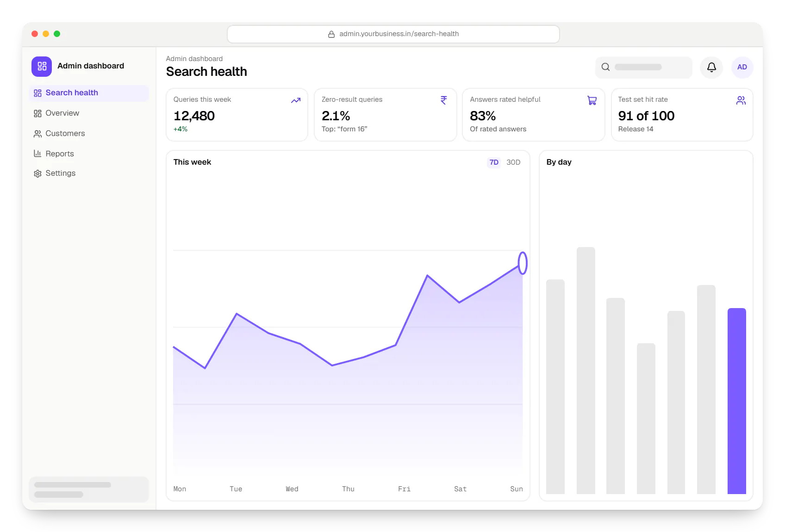Click the 12,480 queries value
This screenshot has width=785, height=532.
point(194,116)
